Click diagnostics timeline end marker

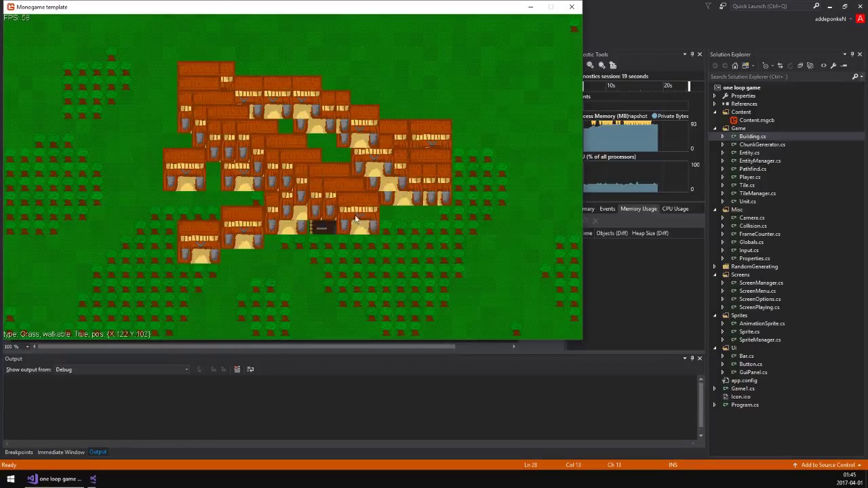point(689,86)
